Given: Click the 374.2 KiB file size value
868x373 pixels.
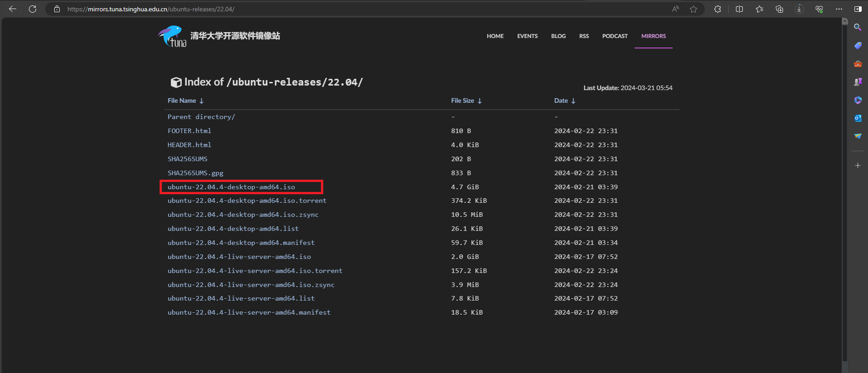Looking at the screenshot, I should [x=469, y=201].
